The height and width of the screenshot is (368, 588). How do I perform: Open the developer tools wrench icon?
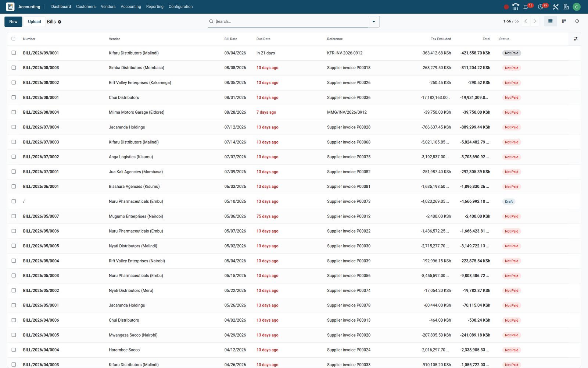click(555, 7)
